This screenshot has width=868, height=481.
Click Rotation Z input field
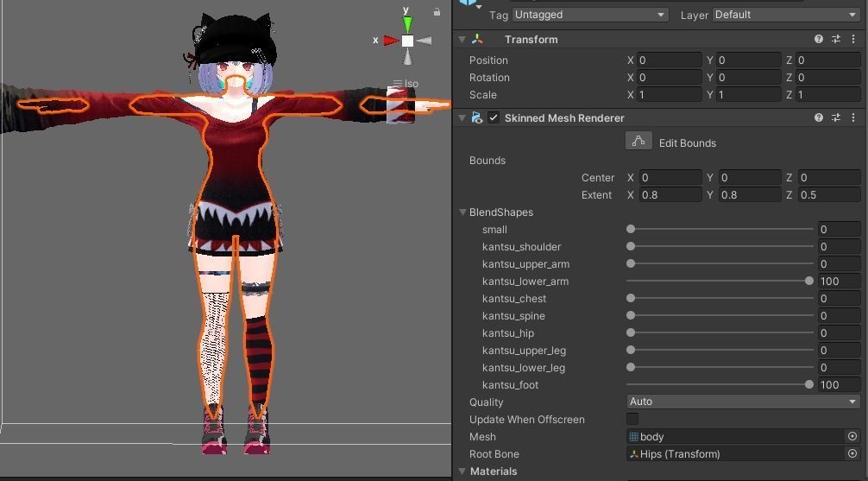[828, 77]
